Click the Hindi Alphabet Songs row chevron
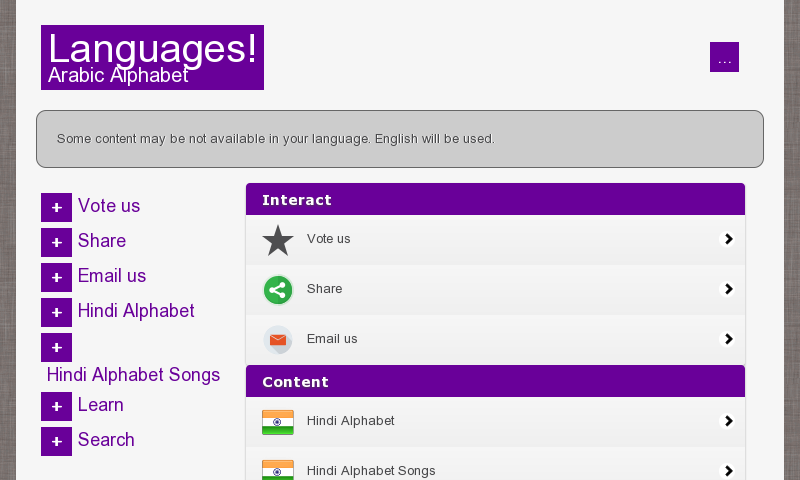 [729, 470]
